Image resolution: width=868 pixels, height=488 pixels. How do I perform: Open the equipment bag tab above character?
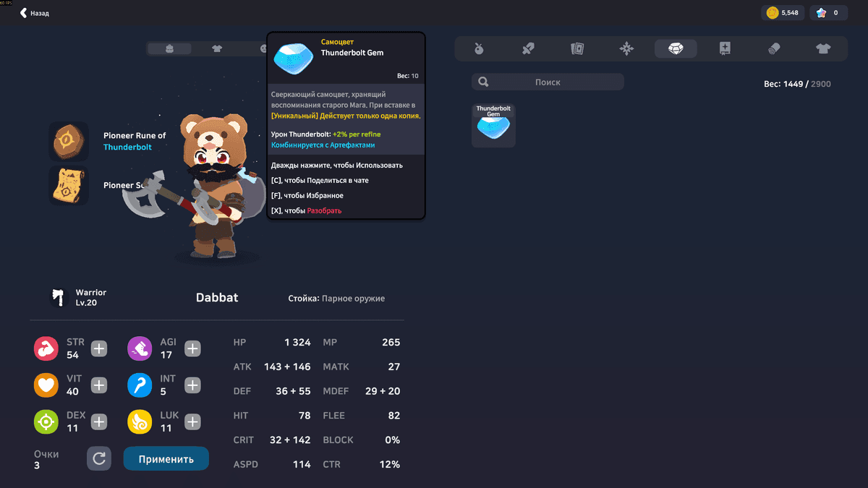[x=170, y=48]
